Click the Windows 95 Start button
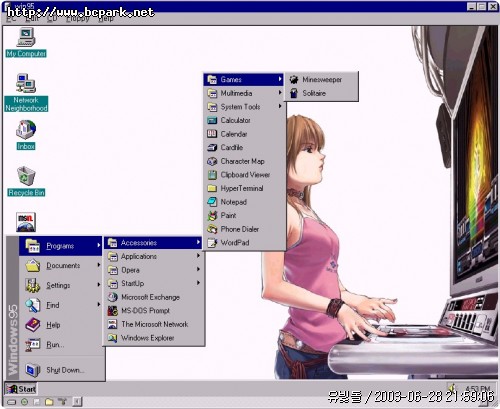 (21, 389)
